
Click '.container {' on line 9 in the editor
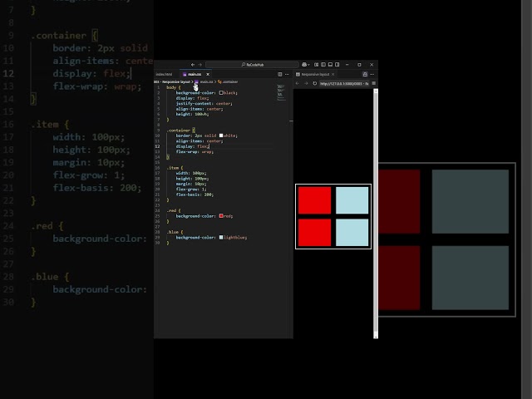tap(181, 131)
